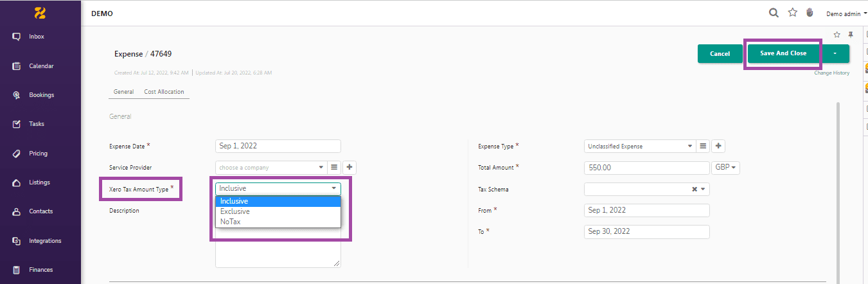This screenshot has height=284, width=868.
Task: Star this expense record
Action: tap(837, 35)
